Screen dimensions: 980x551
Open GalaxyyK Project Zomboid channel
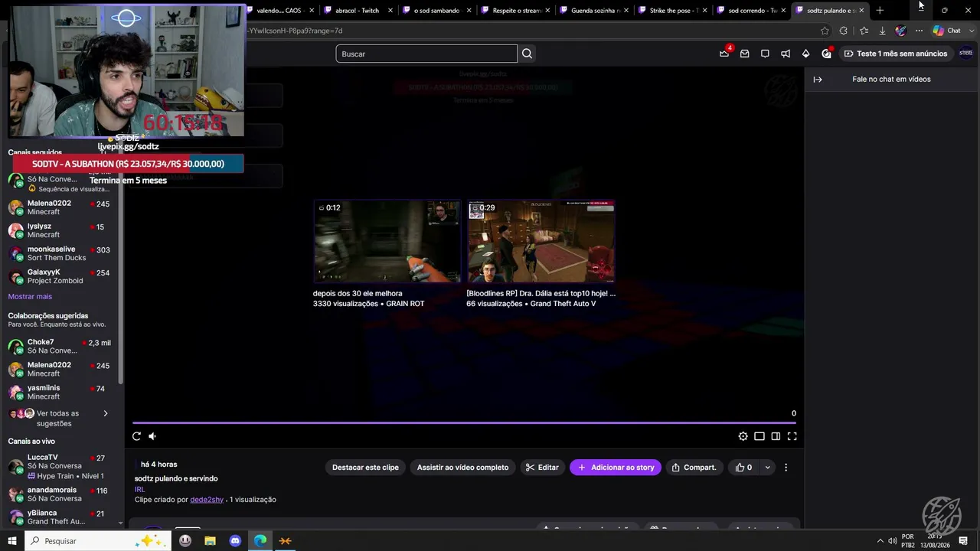[61, 276]
